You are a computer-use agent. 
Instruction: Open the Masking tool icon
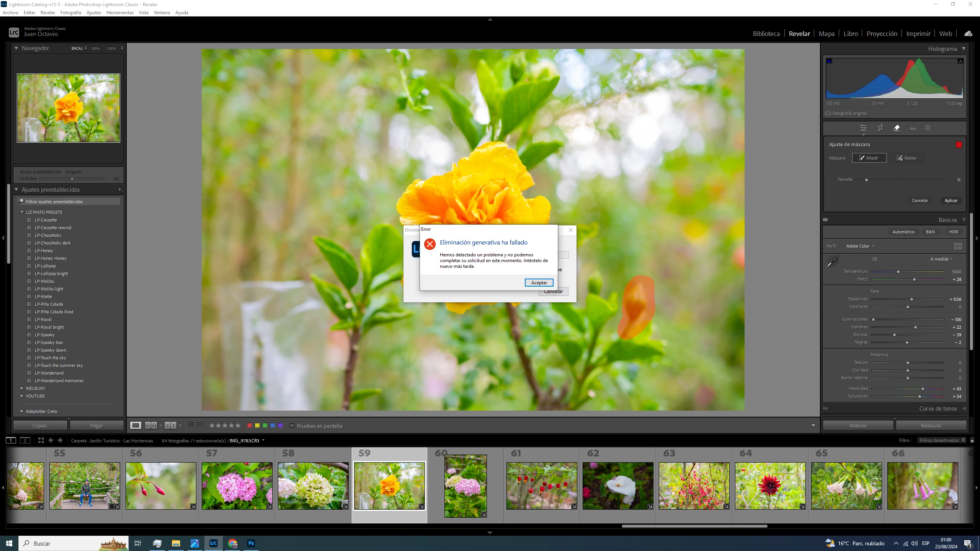click(928, 128)
